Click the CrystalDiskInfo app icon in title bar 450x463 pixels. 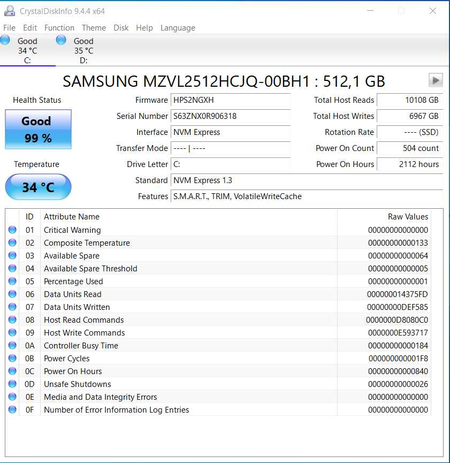[9, 11]
